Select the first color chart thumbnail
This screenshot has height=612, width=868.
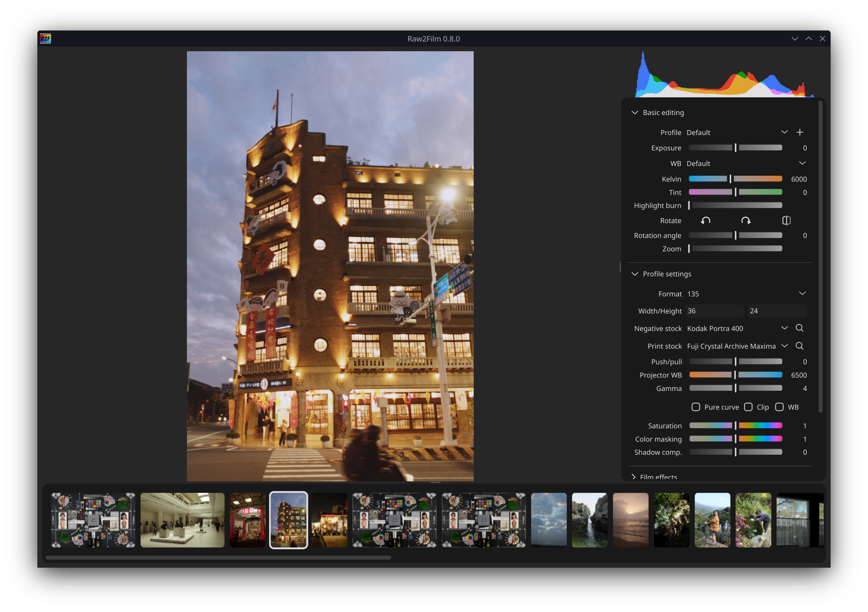[93, 520]
